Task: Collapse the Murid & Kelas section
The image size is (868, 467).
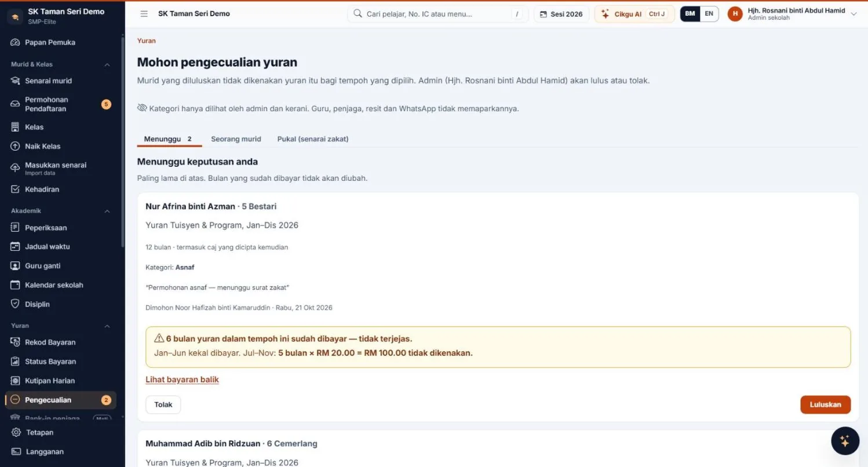Action: [x=107, y=64]
